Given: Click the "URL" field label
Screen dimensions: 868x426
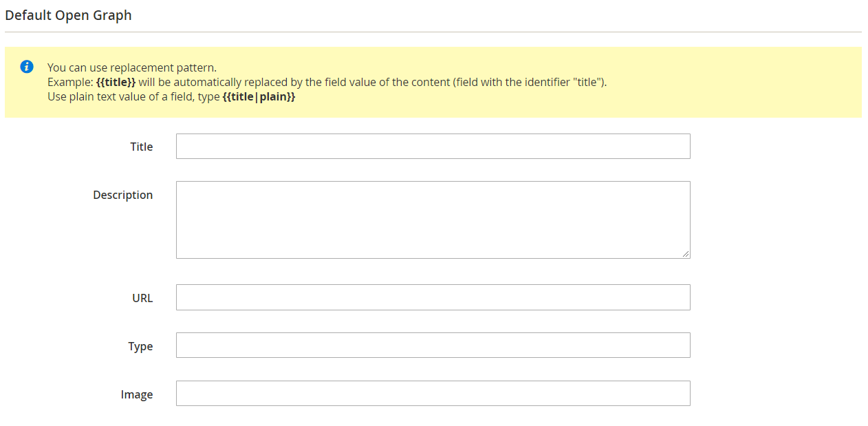Looking at the screenshot, I should [143, 298].
